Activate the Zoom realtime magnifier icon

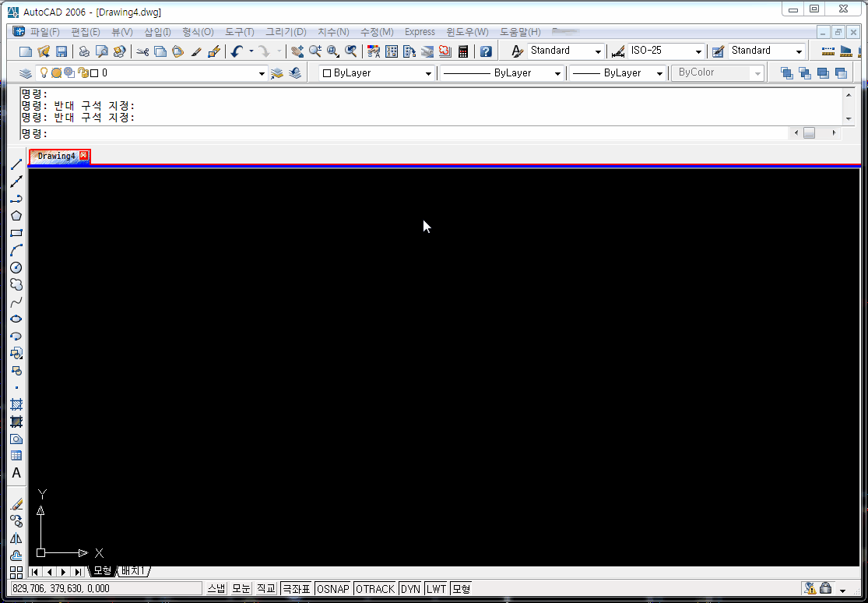[315, 51]
